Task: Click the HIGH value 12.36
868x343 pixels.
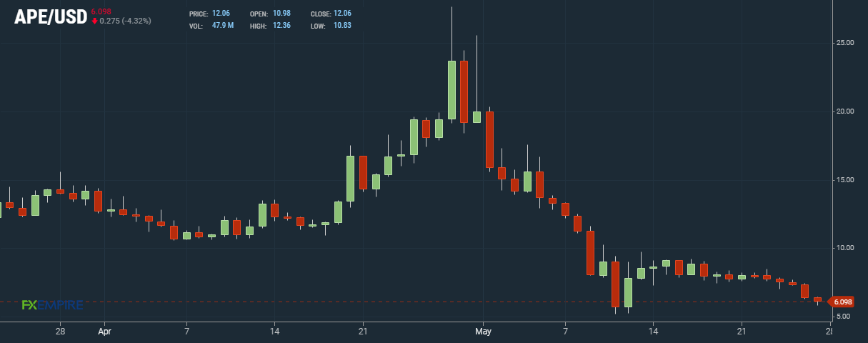Action: (281, 26)
